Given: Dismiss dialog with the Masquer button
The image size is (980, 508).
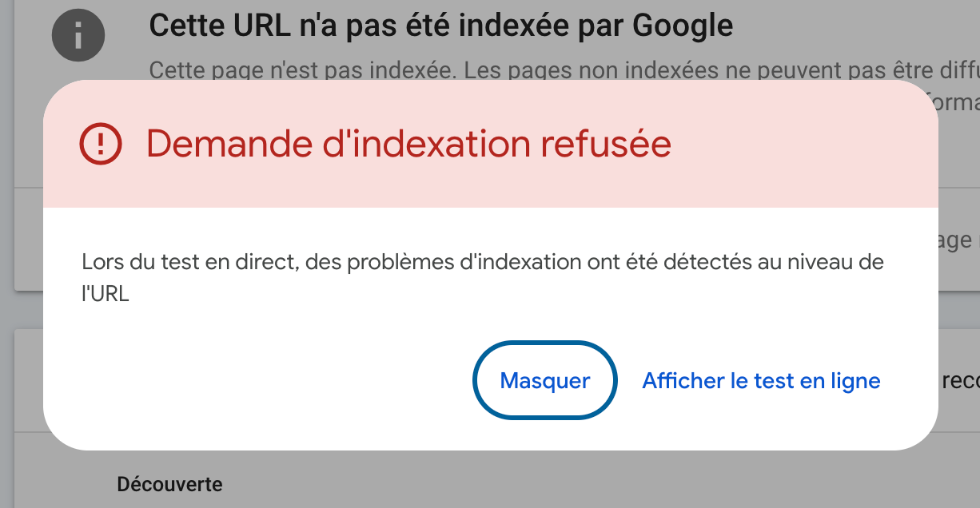Looking at the screenshot, I should pyautogui.click(x=545, y=380).
